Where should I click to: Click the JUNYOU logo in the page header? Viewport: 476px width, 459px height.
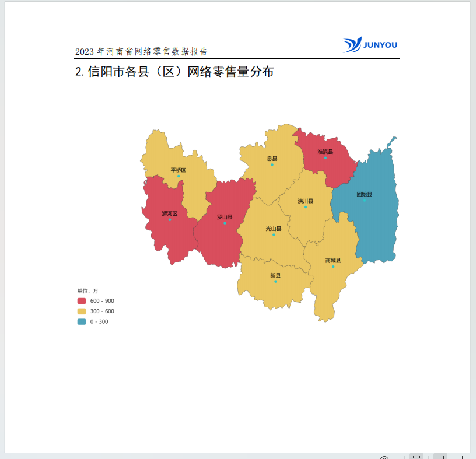(x=370, y=45)
